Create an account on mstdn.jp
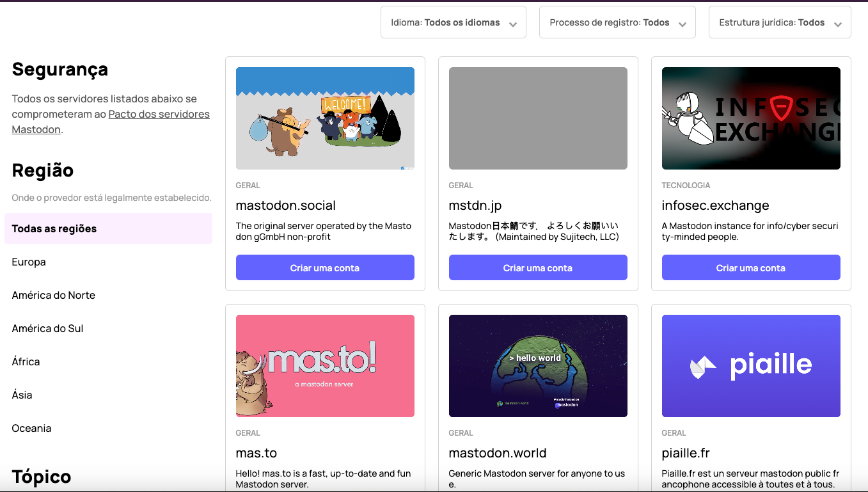The height and width of the screenshot is (492, 868). point(538,267)
